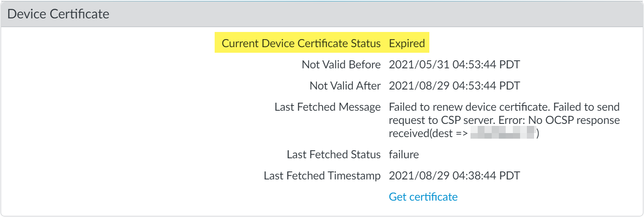Click the 'failure' status value

[x=404, y=154]
